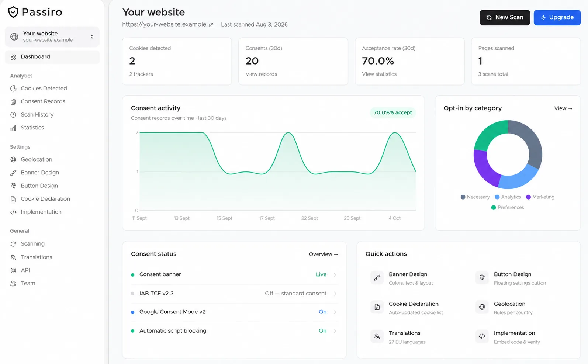
Task: Click the Banner Design brush icon in sidebar
Action: pyautogui.click(x=13, y=173)
